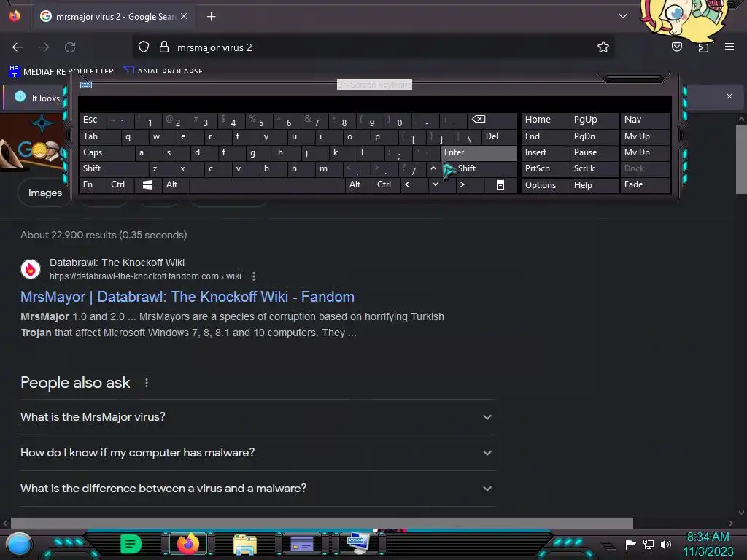Open the tracking protection shield icon
747x560 pixels.
(144, 47)
